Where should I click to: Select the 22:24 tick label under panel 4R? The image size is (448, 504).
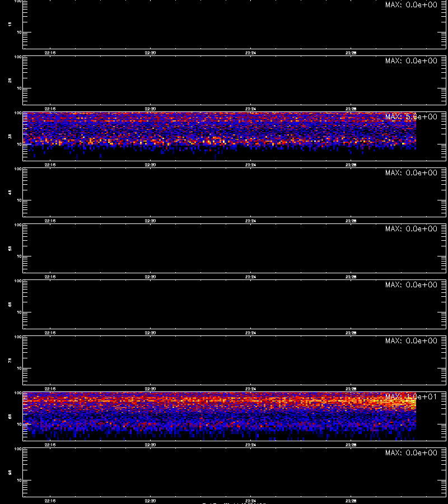[251, 221]
